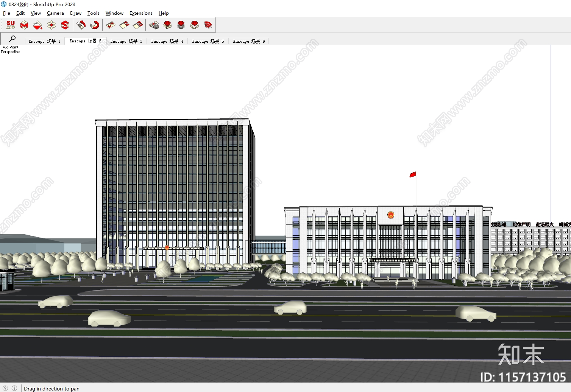Click the red flag on the flagpole
This screenshot has width=571, height=392.
coord(413,174)
